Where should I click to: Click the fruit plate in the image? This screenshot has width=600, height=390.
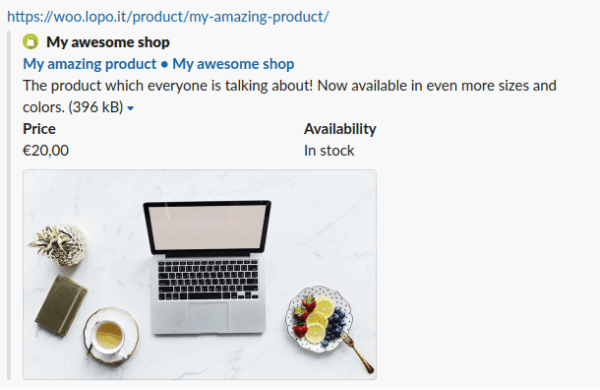click(x=319, y=319)
